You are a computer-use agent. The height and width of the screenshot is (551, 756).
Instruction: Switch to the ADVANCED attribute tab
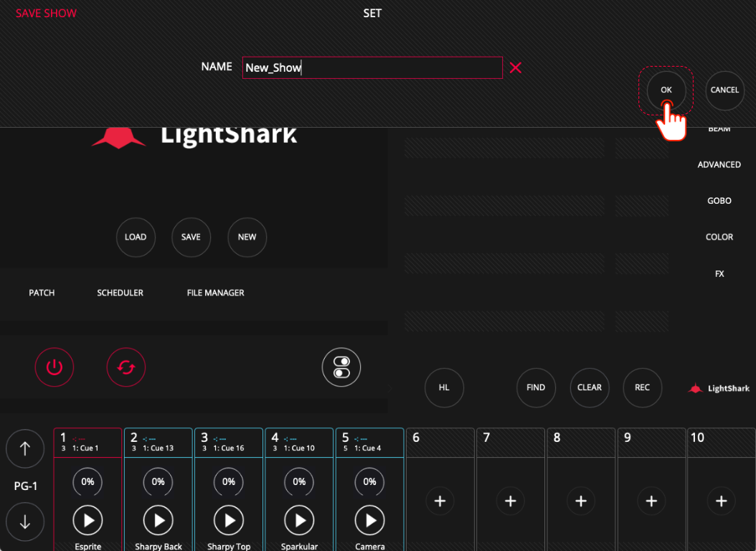719,165
